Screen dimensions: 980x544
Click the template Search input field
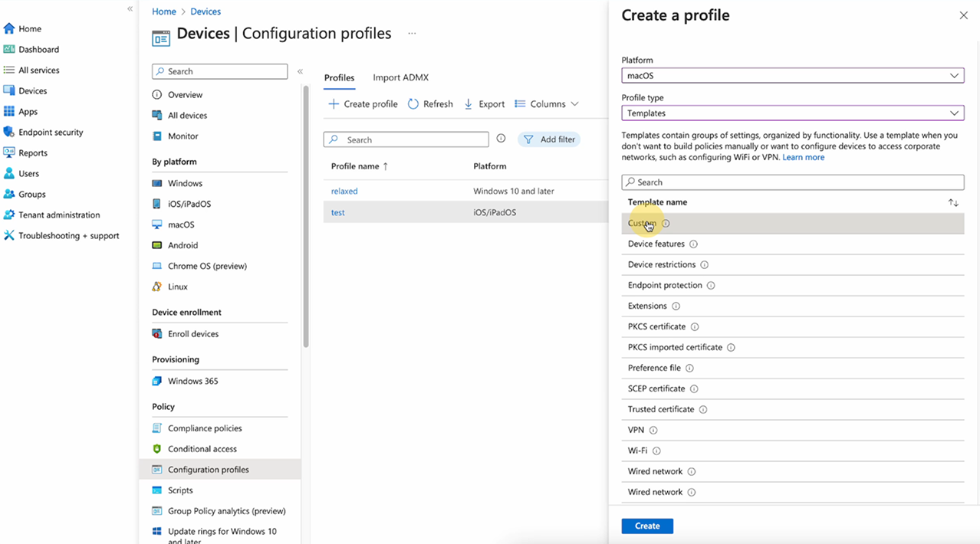[x=792, y=182]
